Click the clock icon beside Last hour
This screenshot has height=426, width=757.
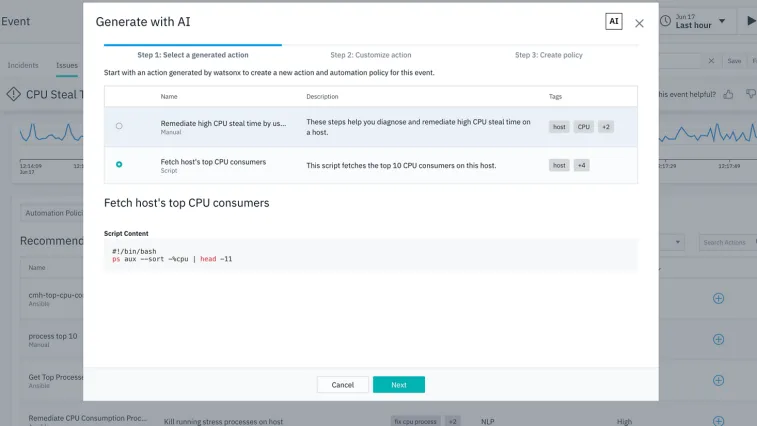tap(665, 21)
